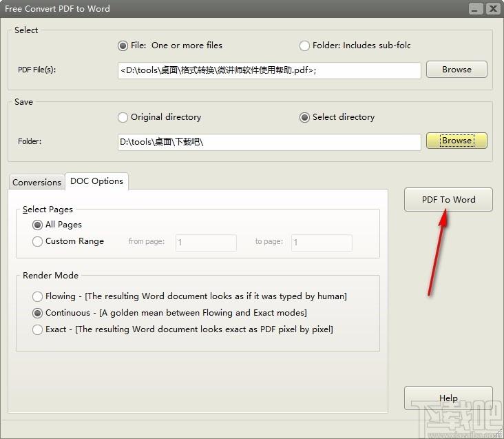The height and width of the screenshot is (439, 504).
Task: Click the 'Select Pages' group label
Action: pyautogui.click(x=48, y=210)
